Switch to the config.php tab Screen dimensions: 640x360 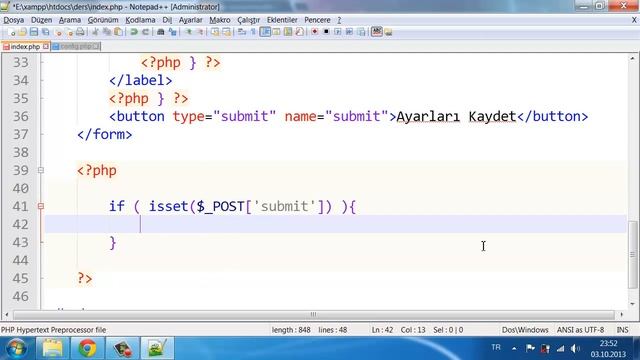76,47
